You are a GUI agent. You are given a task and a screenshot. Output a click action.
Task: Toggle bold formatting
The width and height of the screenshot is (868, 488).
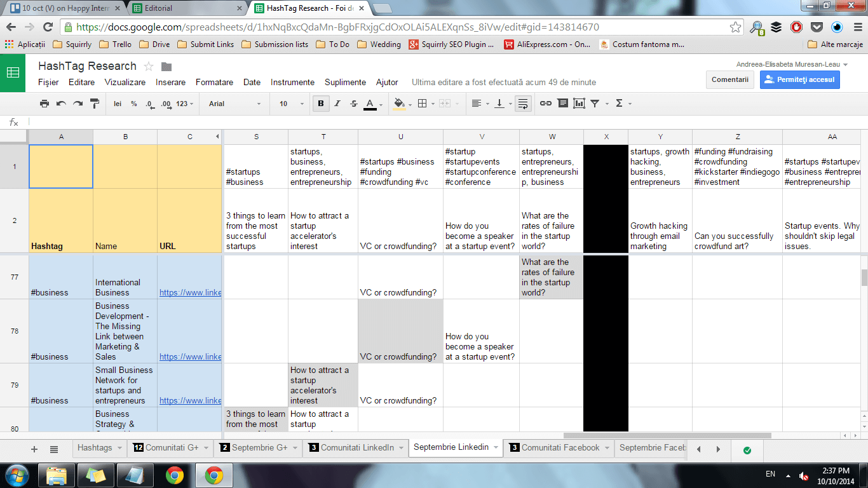coord(321,104)
